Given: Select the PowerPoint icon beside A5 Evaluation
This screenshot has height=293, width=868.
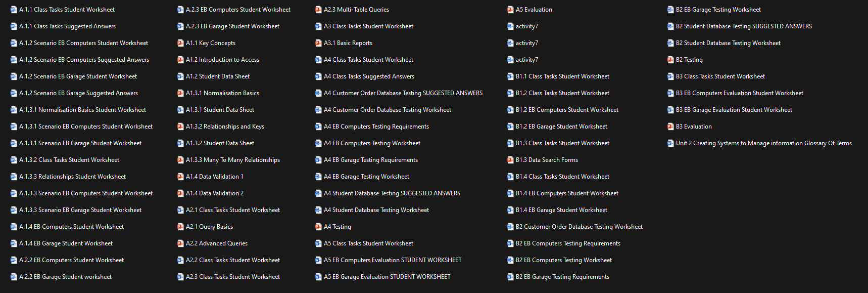Looking at the screenshot, I should [510, 10].
